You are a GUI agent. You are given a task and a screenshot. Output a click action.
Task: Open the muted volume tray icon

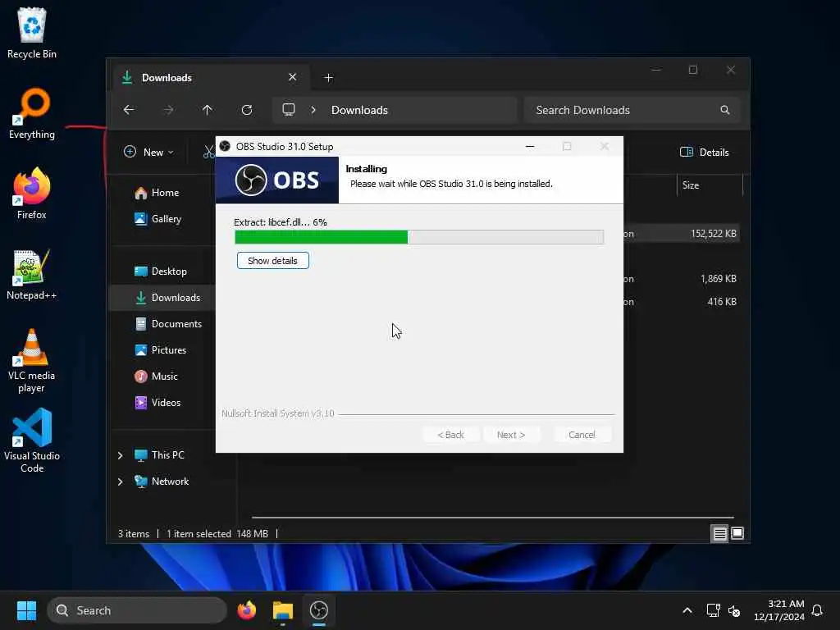(734, 610)
